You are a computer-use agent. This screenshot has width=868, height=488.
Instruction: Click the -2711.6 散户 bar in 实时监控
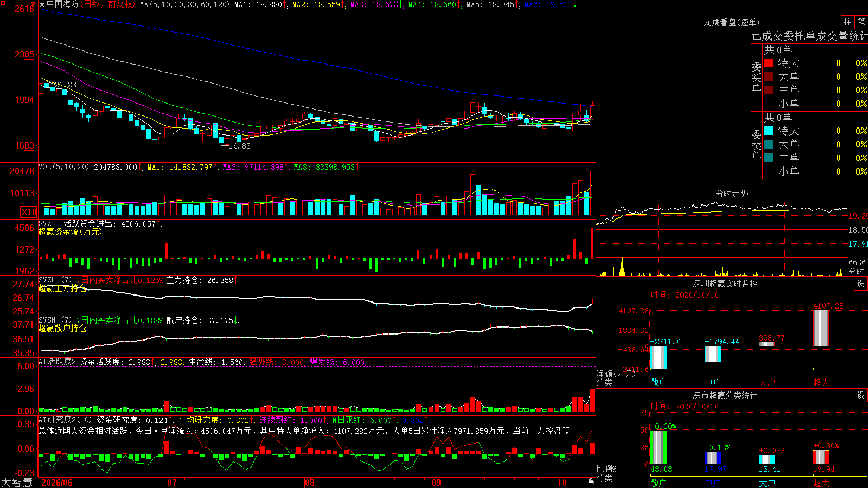point(659,358)
